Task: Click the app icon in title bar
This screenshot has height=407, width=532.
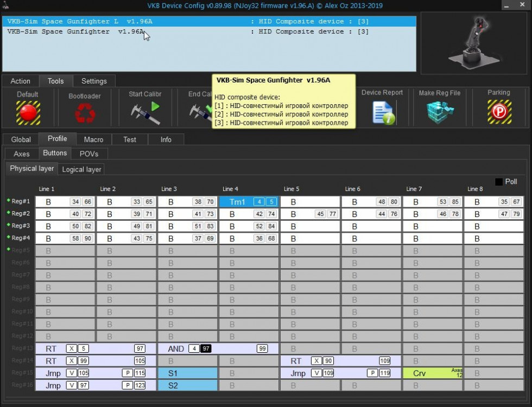Action: pyautogui.click(x=5, y=5)
